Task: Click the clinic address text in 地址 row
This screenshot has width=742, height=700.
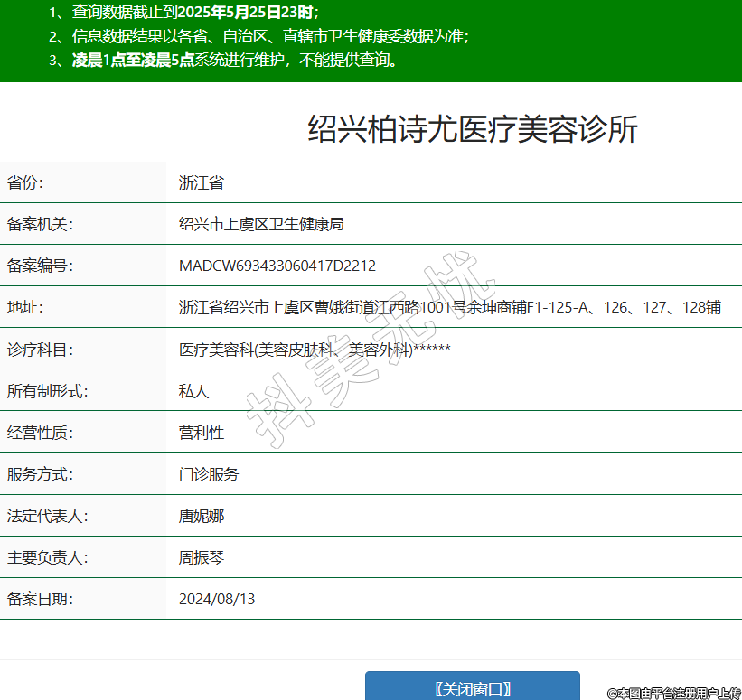Action: 449,307
